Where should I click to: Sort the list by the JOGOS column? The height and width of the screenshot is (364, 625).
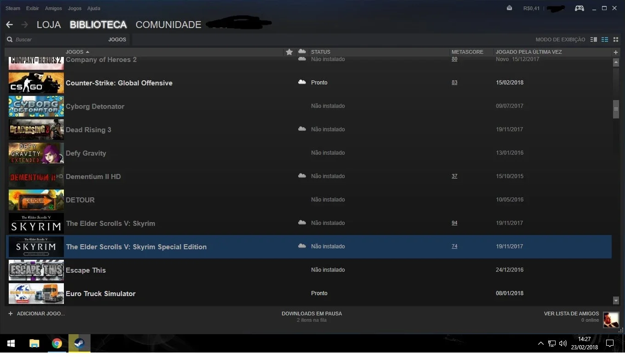[77, 52]
